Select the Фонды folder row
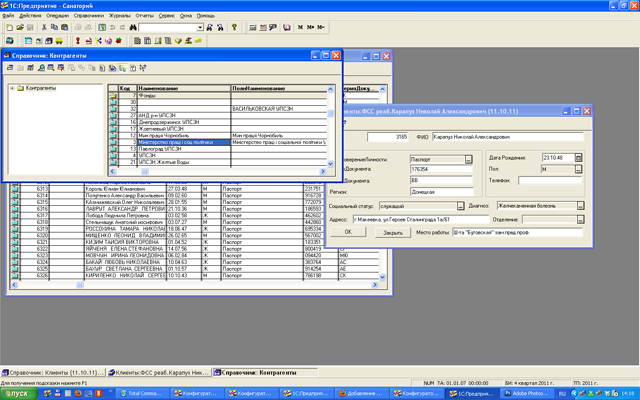This screenshot has height=400, width=640. coord(220,96)
